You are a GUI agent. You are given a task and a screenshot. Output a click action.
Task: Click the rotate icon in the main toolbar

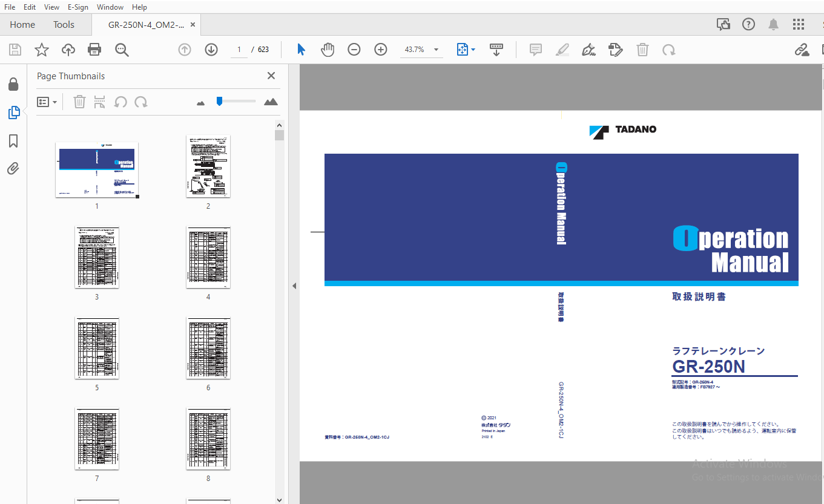[x=669, y=50]
